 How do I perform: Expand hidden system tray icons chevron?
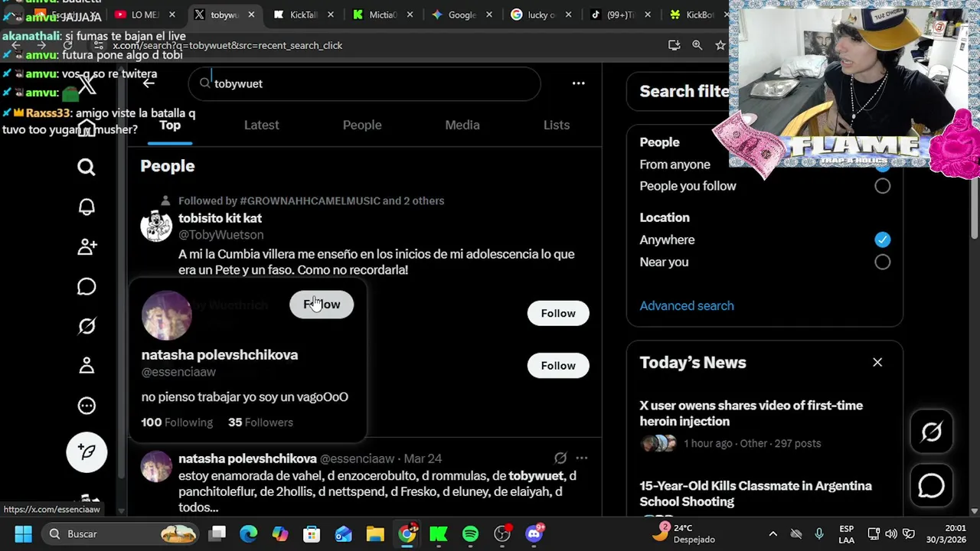773,533
